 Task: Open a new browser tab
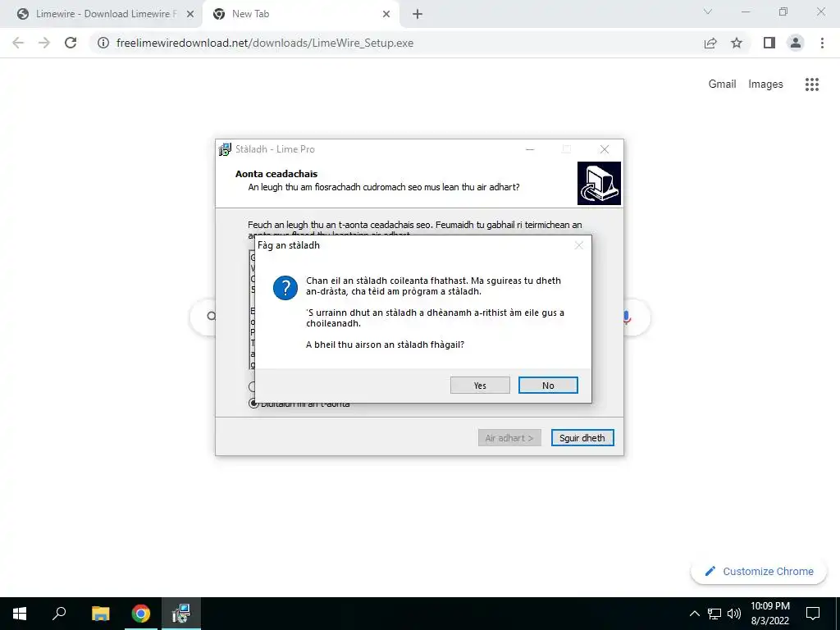pyautogui.click(x=418, y=14)
